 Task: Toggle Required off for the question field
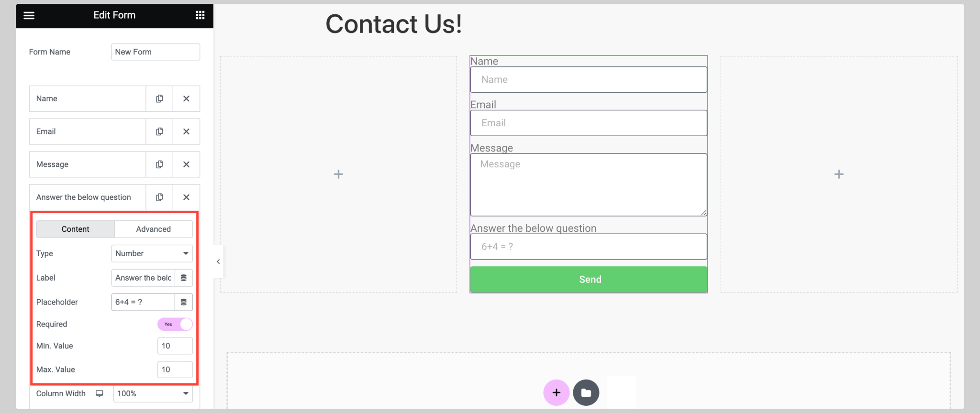[x=175, y=324]
